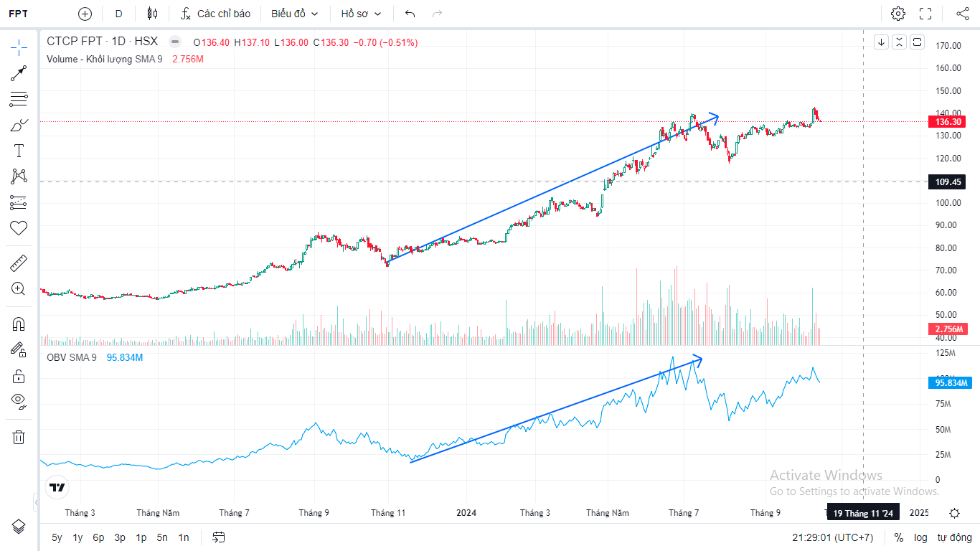Click the share chart icon

(963, 14)
